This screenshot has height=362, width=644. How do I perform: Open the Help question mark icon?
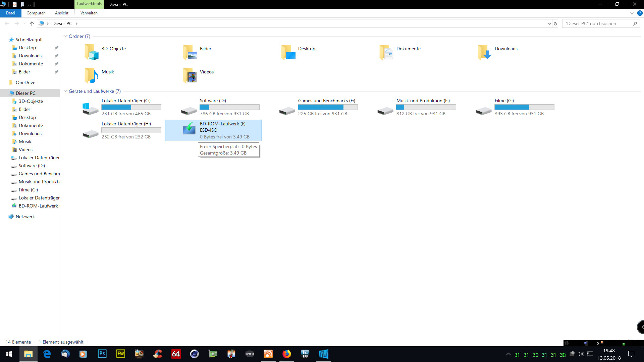coord(640,13)
